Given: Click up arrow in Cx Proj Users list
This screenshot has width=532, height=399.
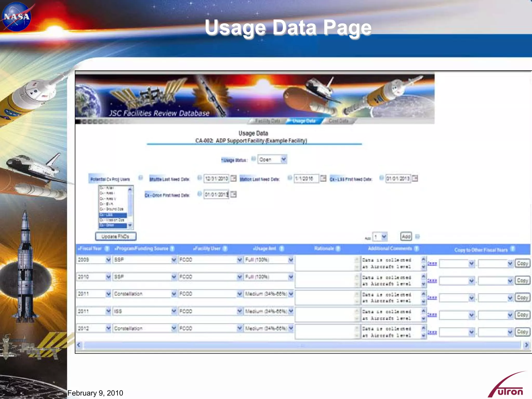Looking at the screenshot, I should pos(130,189).
